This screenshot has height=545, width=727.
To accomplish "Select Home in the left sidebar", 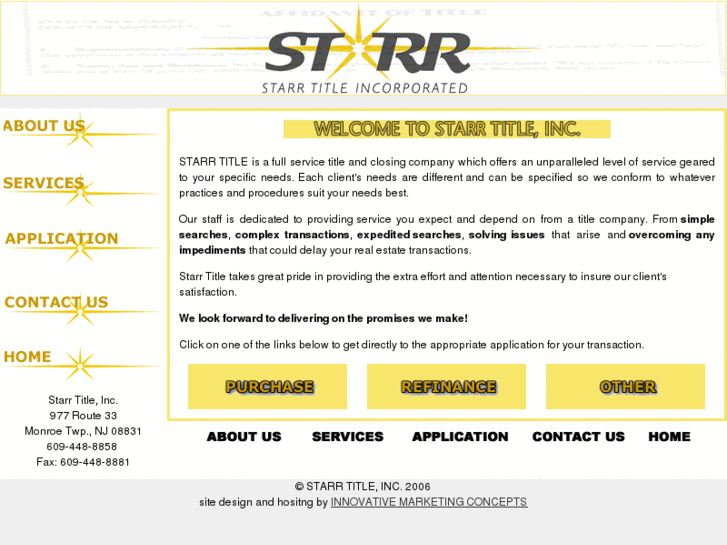I will (81, 362).
